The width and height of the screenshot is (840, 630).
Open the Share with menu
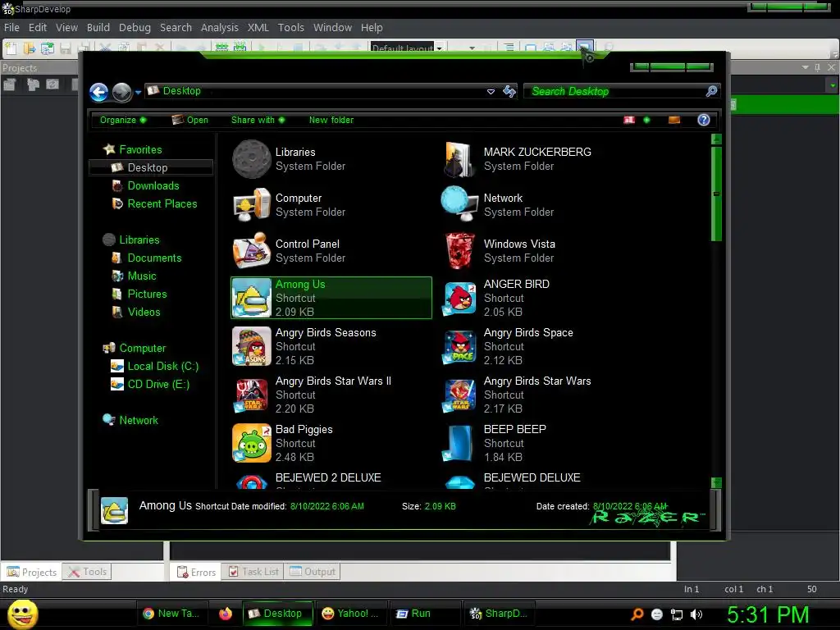point(258,120)
